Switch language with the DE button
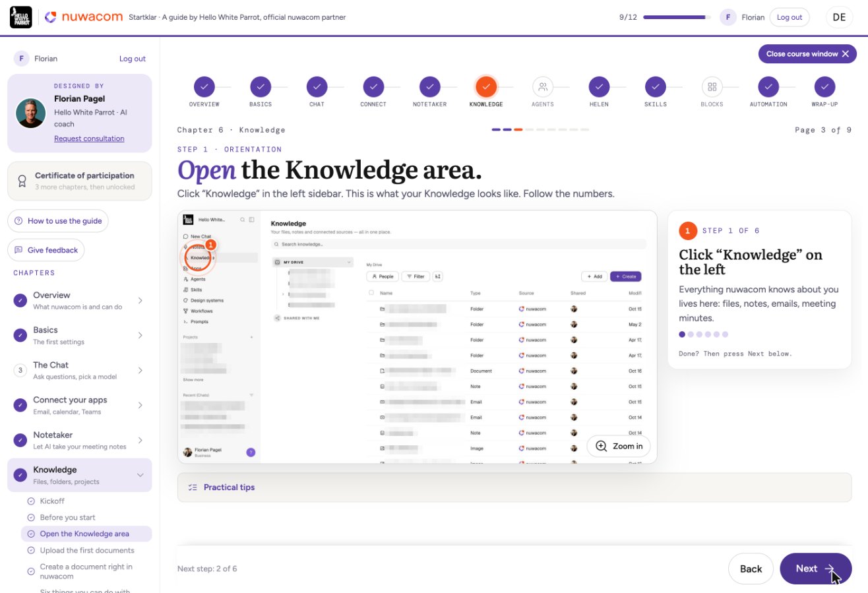The width and height of the screenshot is (868, 593). tap(839, 17)
